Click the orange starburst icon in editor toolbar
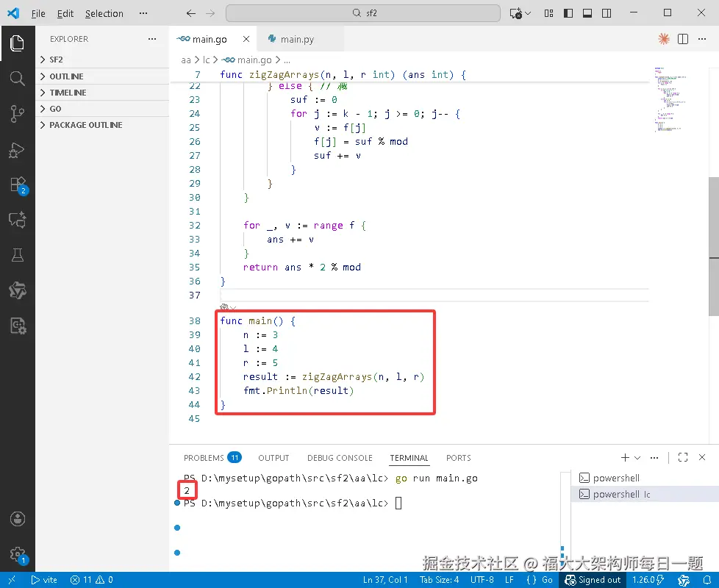Image resolution: width=719 pixels, height=588 pixels. [664, 39]
